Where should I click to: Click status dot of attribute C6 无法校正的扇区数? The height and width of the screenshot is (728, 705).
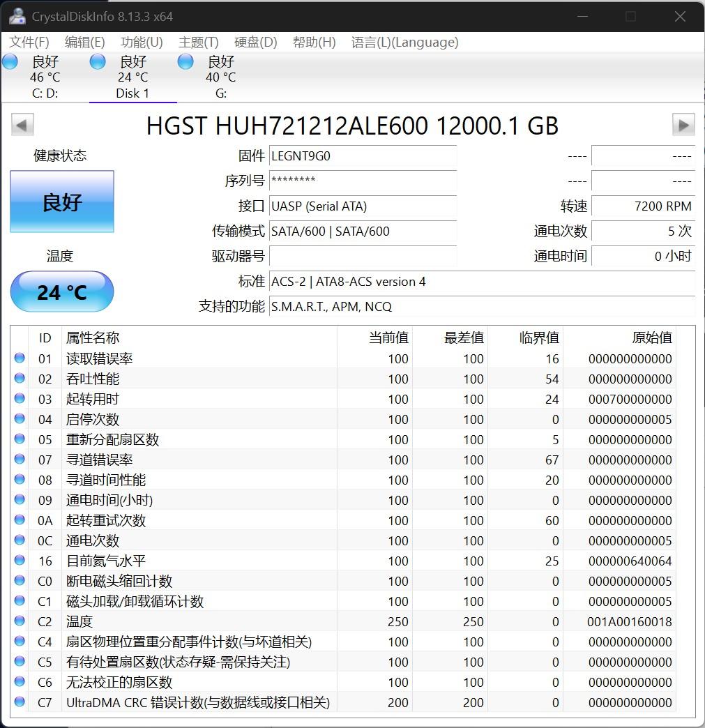click(x=20, y=681)
